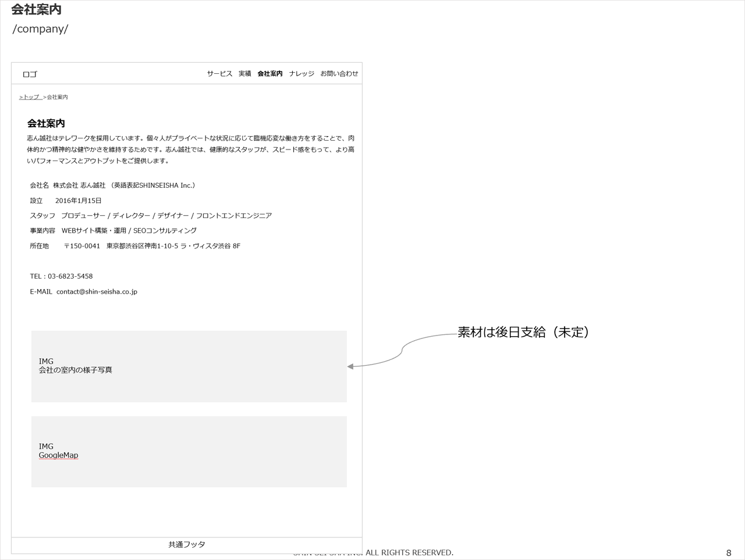
Task: Click the contact@shin-seisha.co.jp email address
Action: [97, 292]
